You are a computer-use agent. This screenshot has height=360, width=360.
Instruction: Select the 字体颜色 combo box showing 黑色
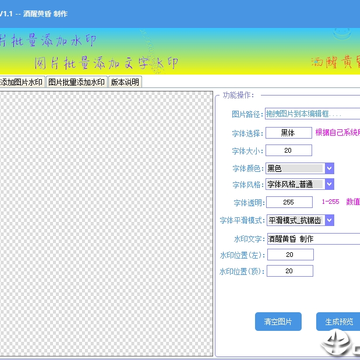click(300, 168)
